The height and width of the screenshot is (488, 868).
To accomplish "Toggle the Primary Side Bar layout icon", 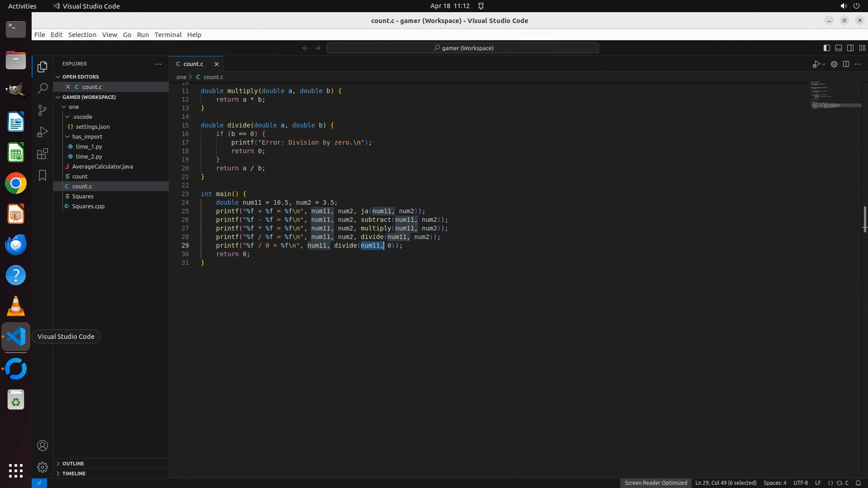I will (x=826, y=48).
